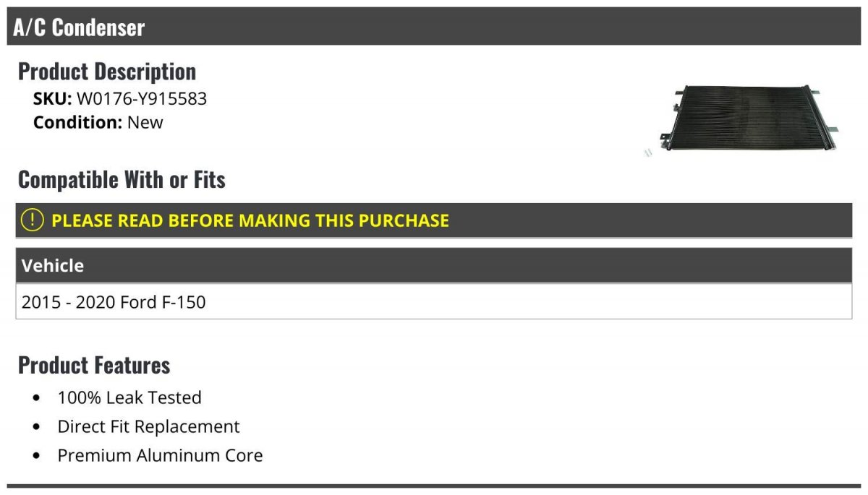This screenshot has height=495, width=868.
Task: Click the SKU label
Action: 53,99
